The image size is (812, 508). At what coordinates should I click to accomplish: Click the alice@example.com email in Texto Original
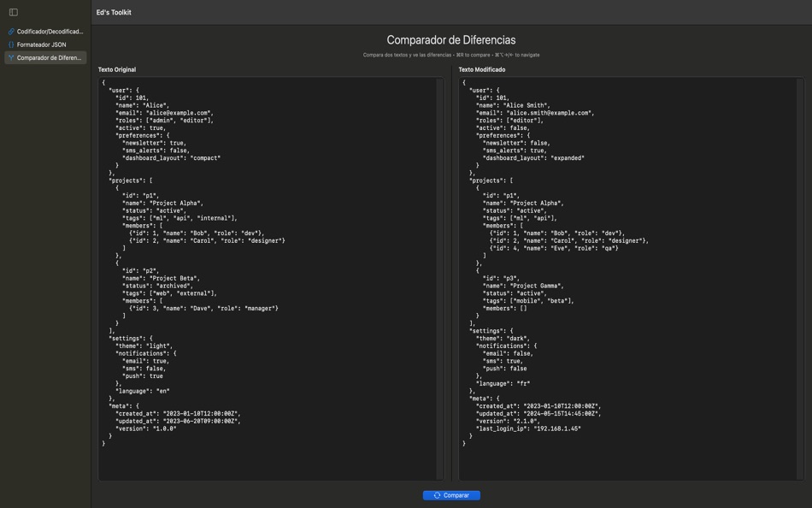pos(180,110)
